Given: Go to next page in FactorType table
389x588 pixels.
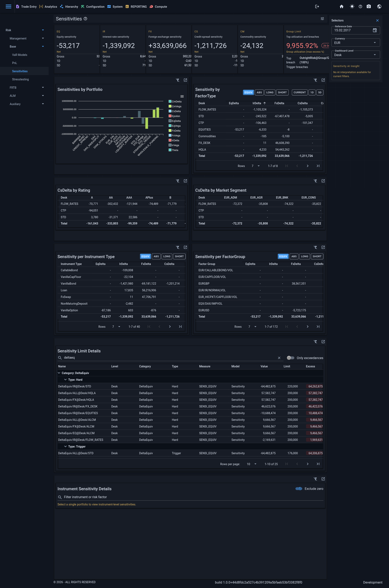Looking at the screenshot, I should pos(307,166).
